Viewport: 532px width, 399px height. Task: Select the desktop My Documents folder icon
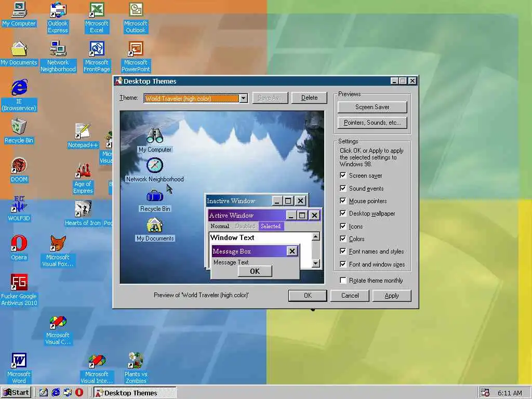pyautogui.click(x=19, y=54)
